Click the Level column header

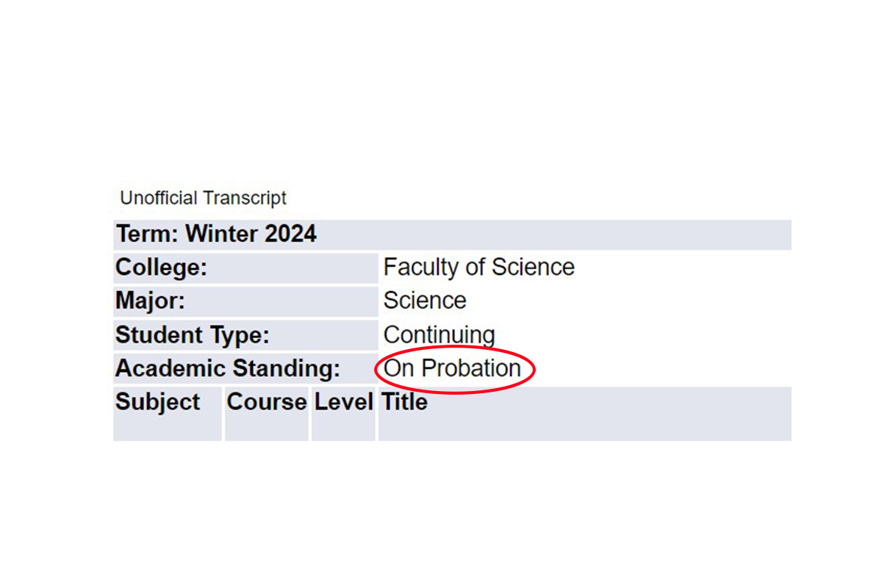[x=344, y=402]
